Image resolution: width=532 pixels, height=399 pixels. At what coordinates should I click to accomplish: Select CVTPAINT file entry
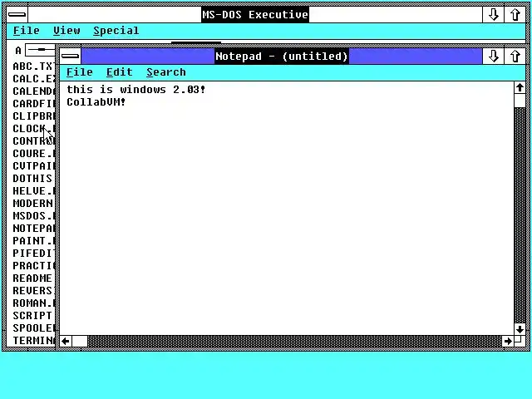click(33, 166)
